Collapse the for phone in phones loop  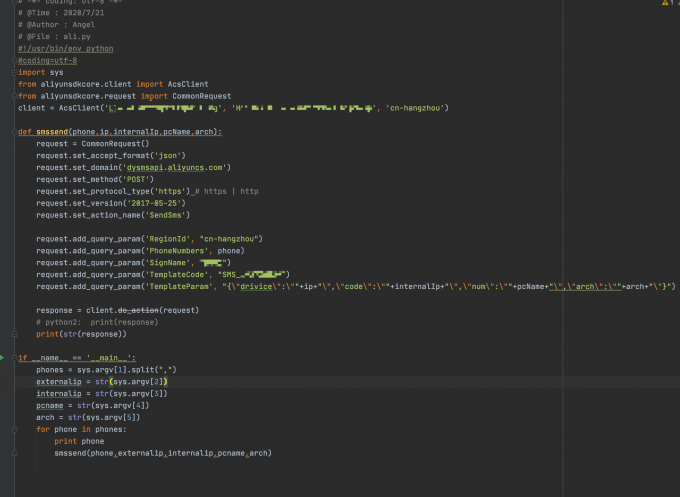coord(14,429)
